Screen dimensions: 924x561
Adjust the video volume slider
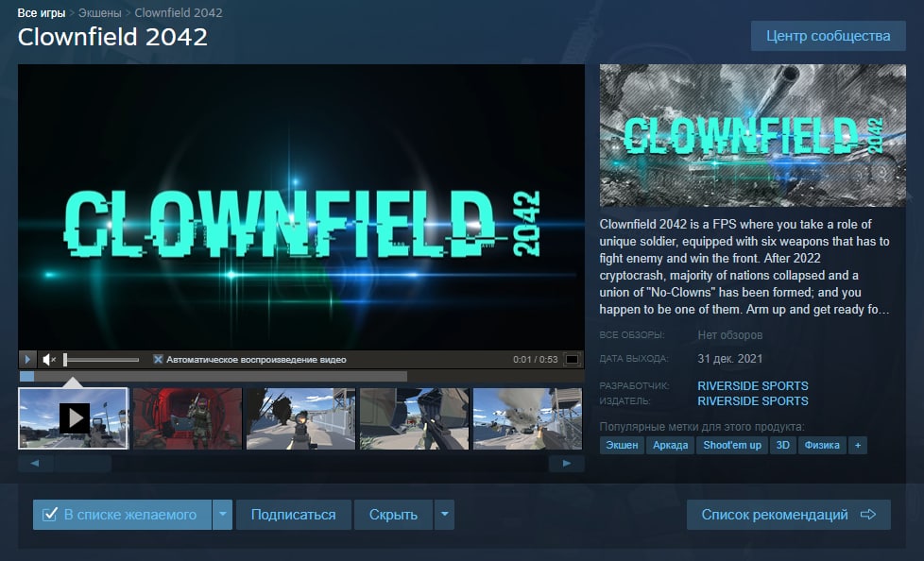coord(101,360)
